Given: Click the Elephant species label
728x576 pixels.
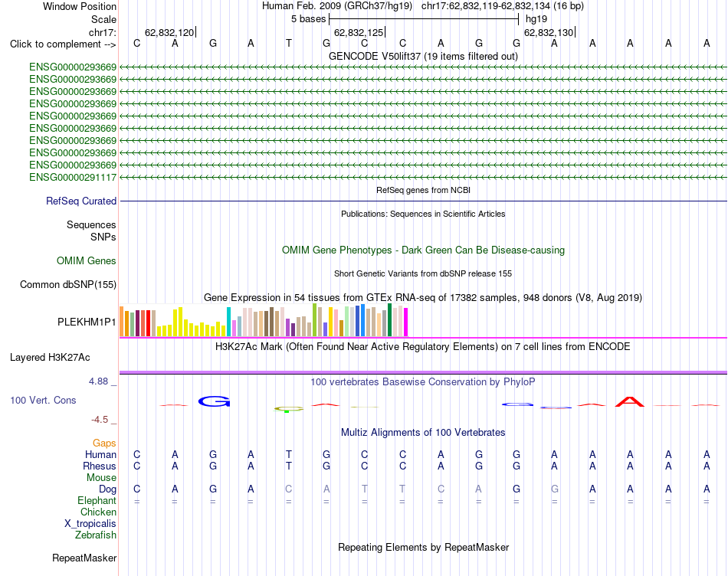Looking at the screenshot, I should tap(97, 500).
